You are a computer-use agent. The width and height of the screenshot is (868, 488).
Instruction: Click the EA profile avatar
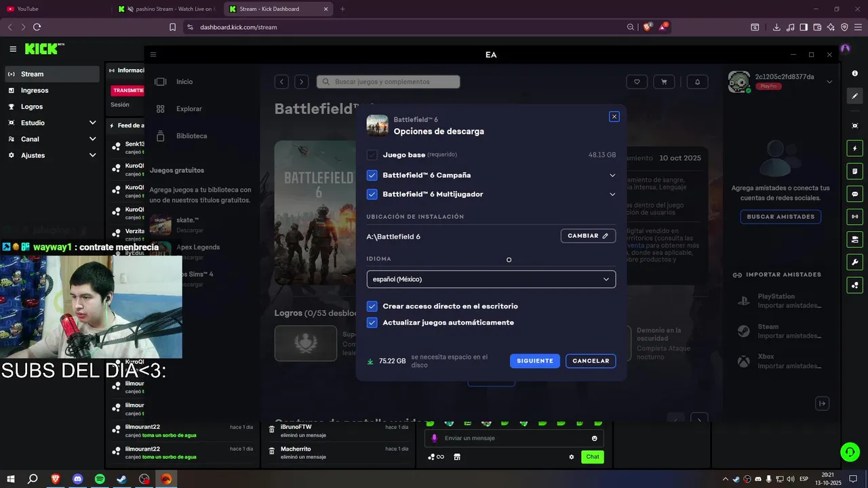(x=739, y=81)
